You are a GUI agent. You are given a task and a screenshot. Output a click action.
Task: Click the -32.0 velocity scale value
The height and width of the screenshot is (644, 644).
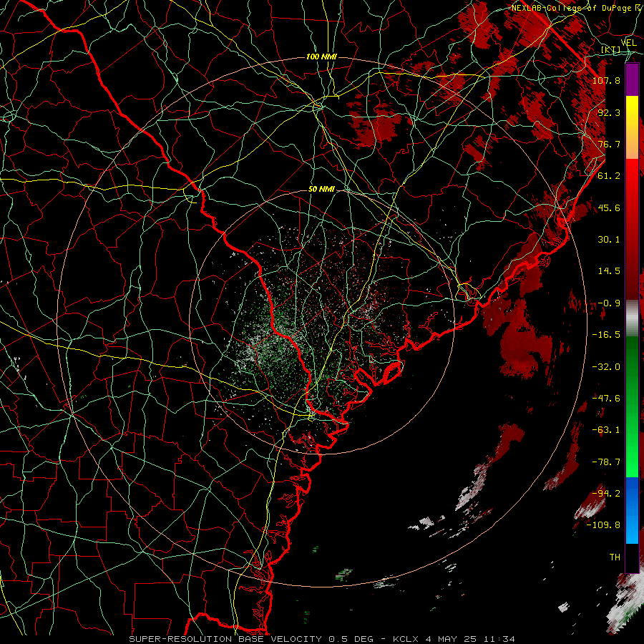pos(606,367)
